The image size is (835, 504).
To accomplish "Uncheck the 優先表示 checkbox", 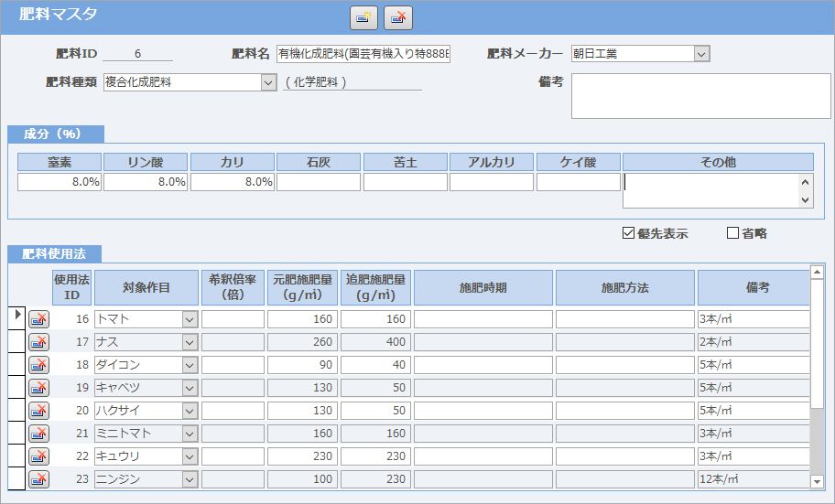I will pos(628,233).
